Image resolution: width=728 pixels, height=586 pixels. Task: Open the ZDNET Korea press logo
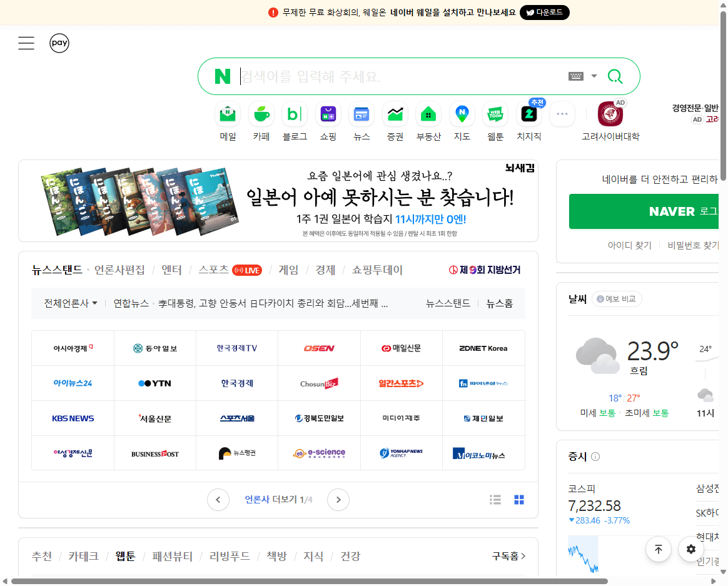click(x=483, y=348)
